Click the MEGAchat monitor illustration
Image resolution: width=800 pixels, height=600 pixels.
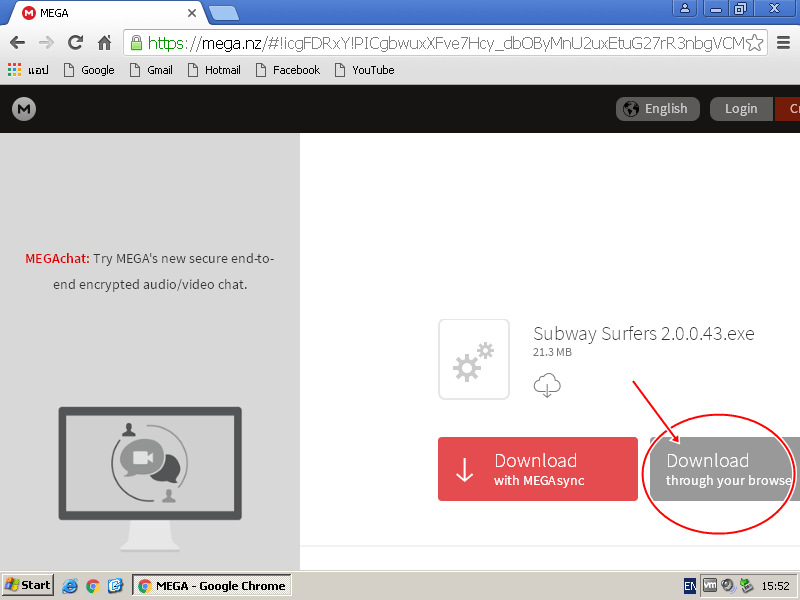[150, 479]
